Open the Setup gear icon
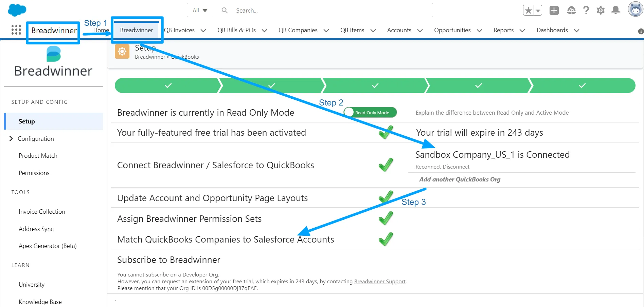 (601, 11)
